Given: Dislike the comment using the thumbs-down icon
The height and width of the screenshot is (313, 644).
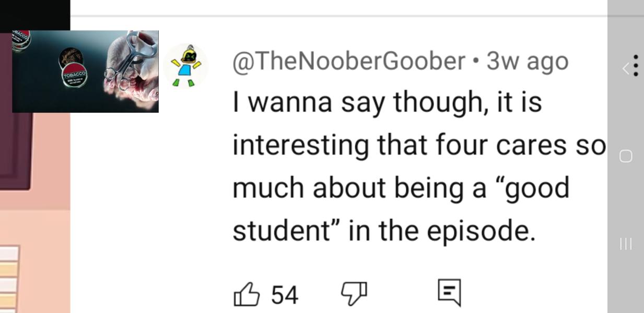Looking at the screenshot, I should click(353, 294).
